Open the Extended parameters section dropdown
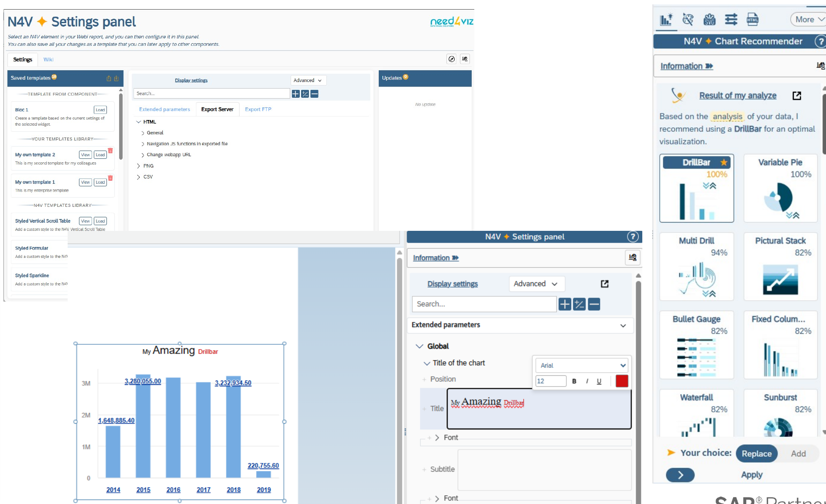Image resolution: width=826 pixels, height=504 pixels. [520, 325]
